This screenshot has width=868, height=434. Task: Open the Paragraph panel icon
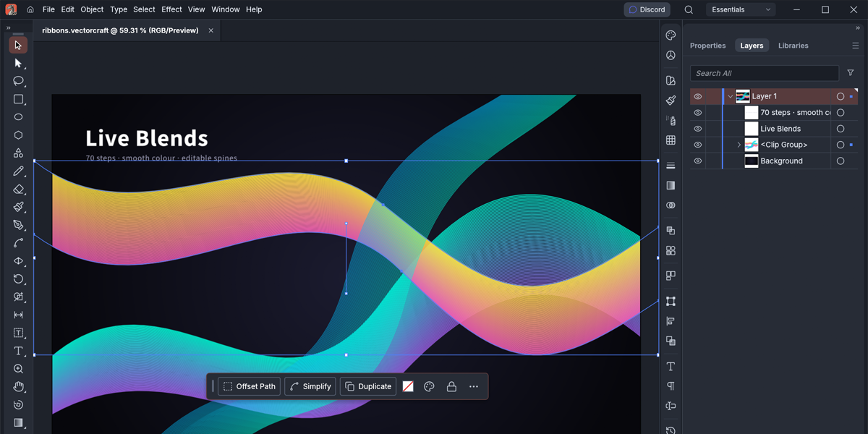(x=671, y=386)
